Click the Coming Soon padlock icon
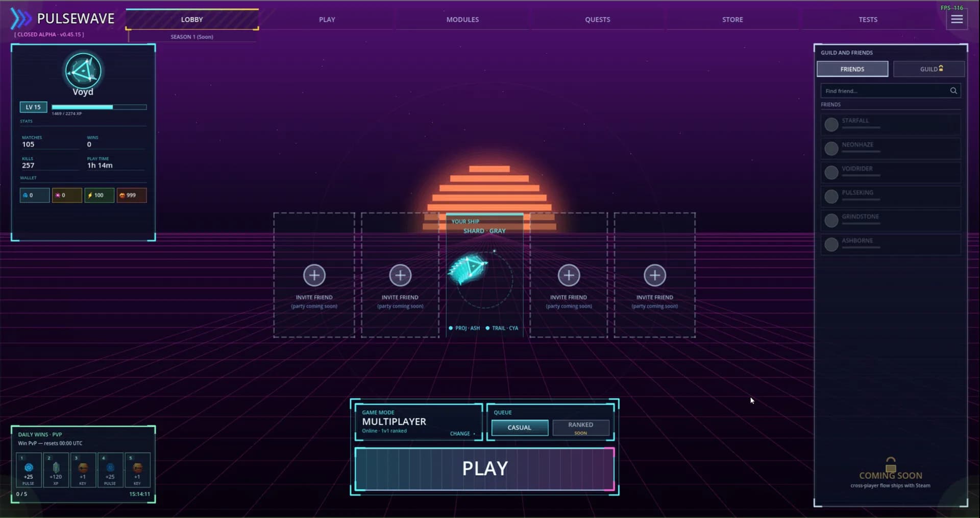The image size is (980, 518). click(891, 464)
